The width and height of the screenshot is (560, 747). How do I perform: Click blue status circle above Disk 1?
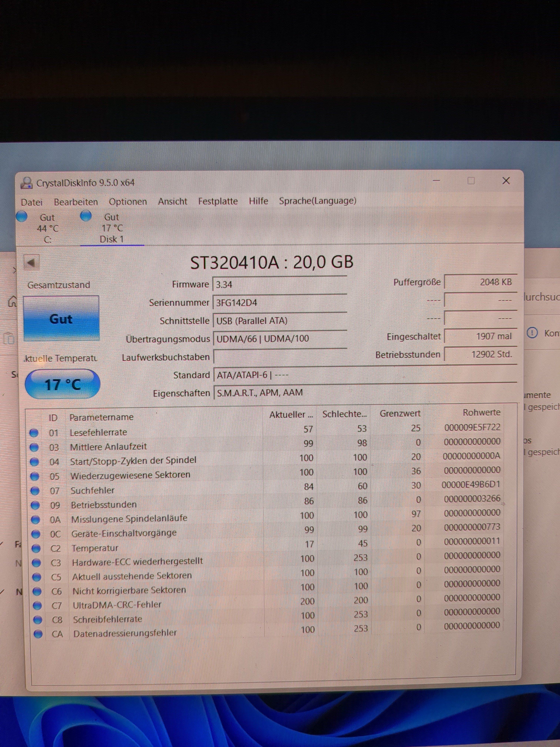86,215
